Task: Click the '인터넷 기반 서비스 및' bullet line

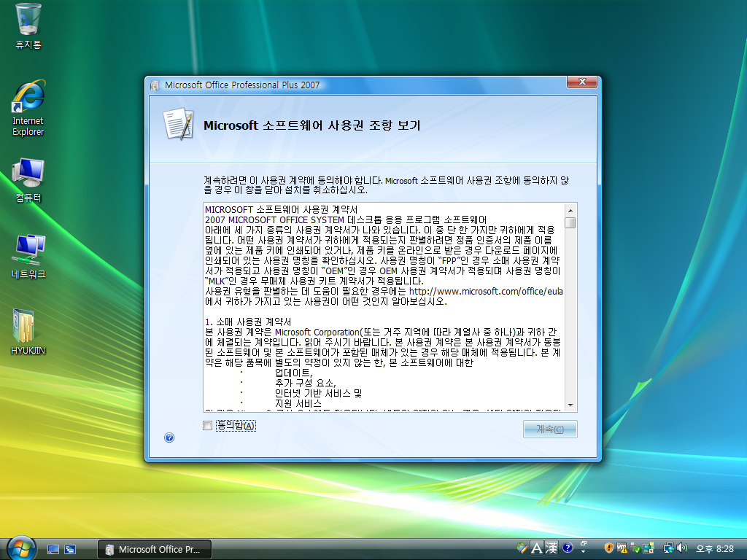Action: 318,393
